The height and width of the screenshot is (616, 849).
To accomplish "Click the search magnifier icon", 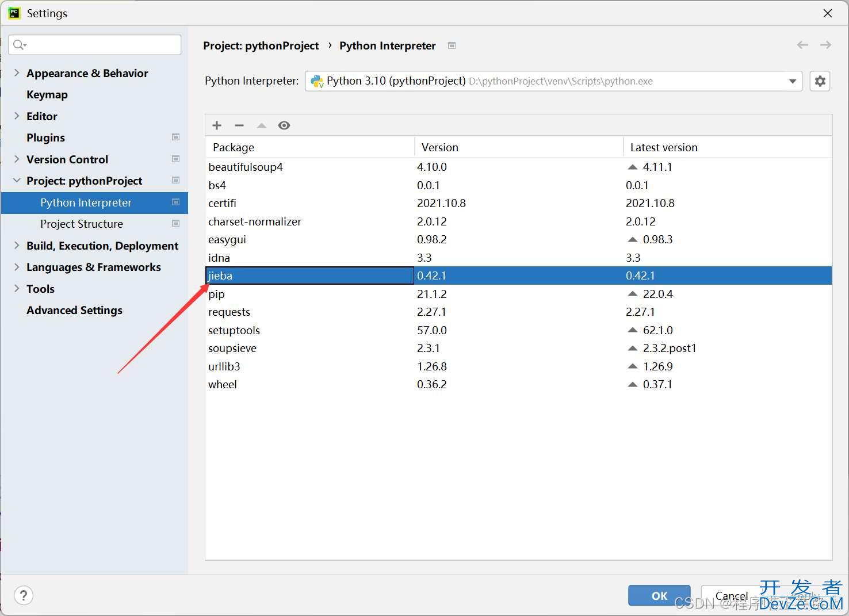I will point(19,45).
